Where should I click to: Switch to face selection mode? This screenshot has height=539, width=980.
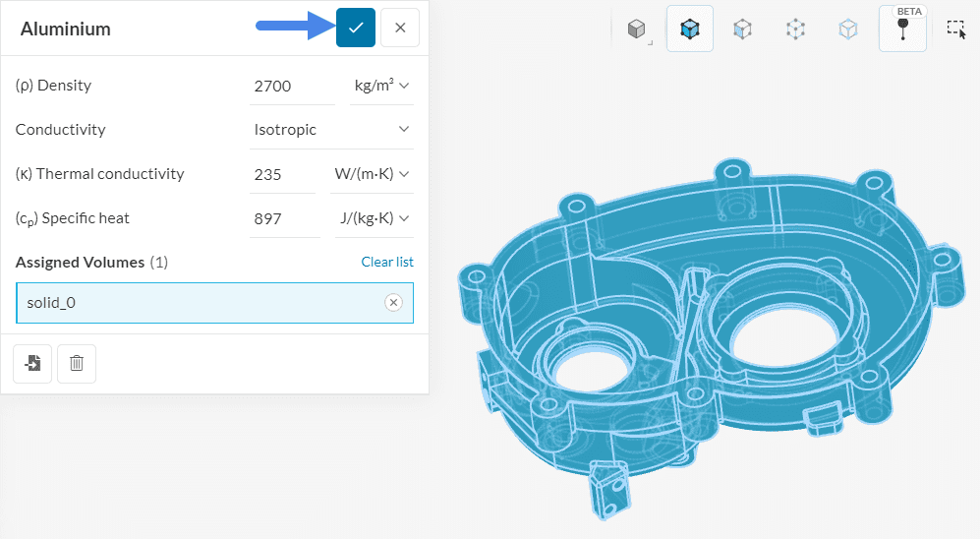coord(743,30)
